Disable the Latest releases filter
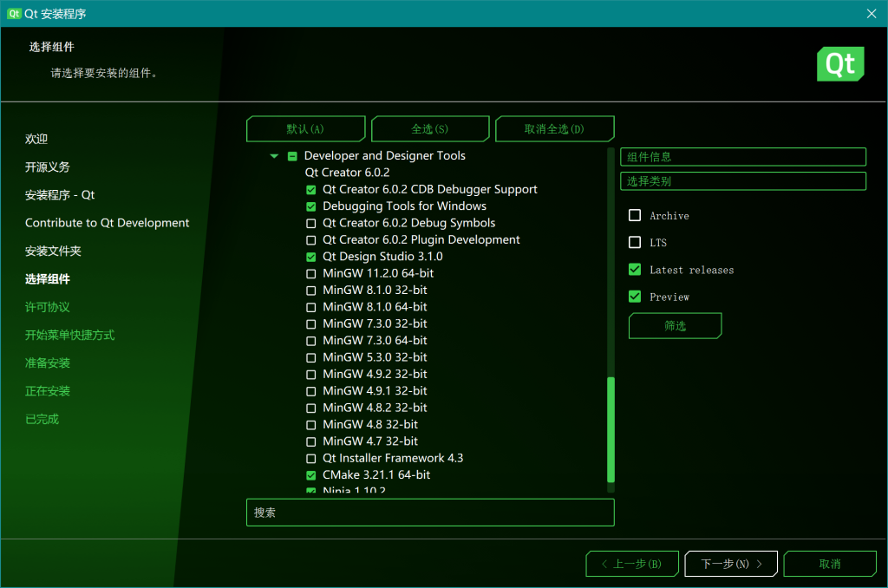The height and width of the screenshot is (588, 888). [x=635, y=270]
